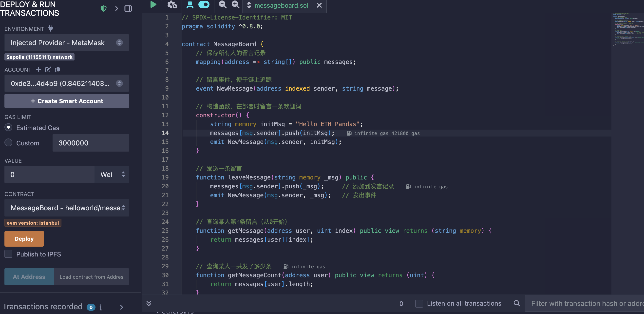Viewport: 644px width, 314px height.
Task: Zoom in the editor font
Action: coord(235,4)
